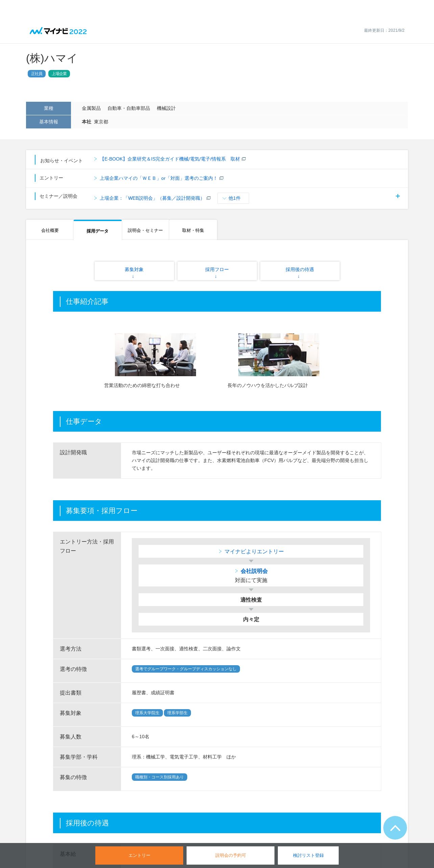Click the 説明会の予約可 button
This screenshot has height=868, width=434.
point(231,855)
